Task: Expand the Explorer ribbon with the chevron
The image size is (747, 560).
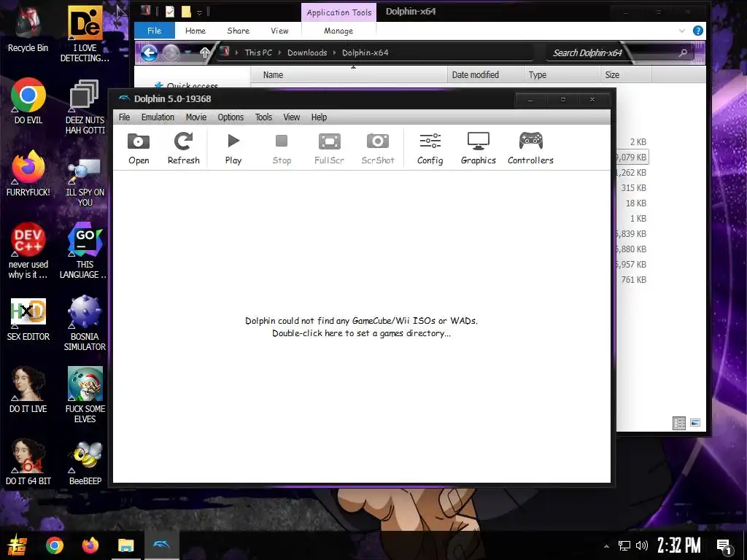Action: click(682, 31)
